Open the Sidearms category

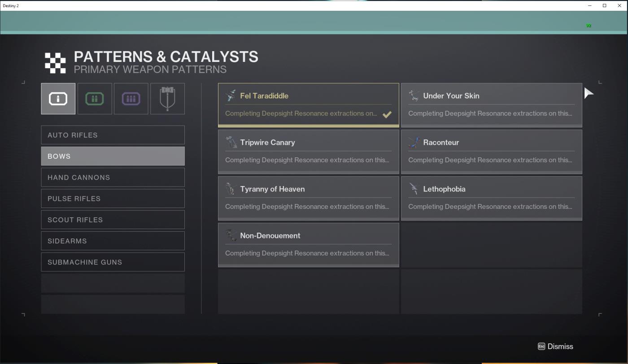[x=113, y=241]
